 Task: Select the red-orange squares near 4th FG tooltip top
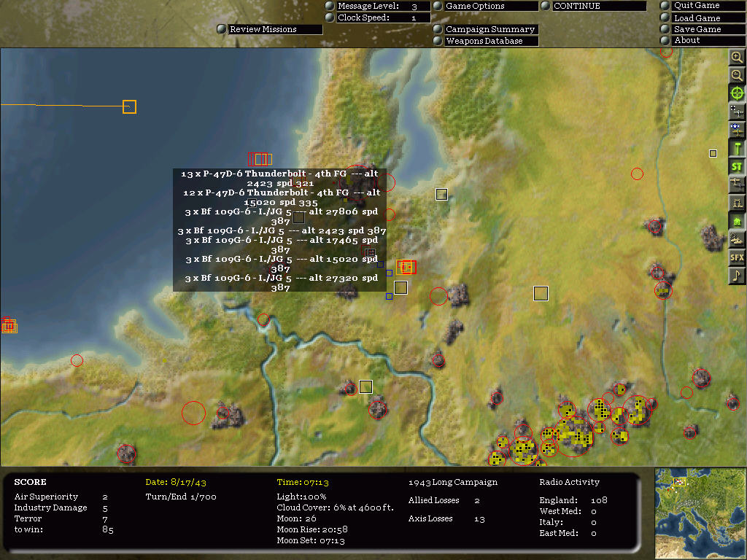click(x=260, y=159)
